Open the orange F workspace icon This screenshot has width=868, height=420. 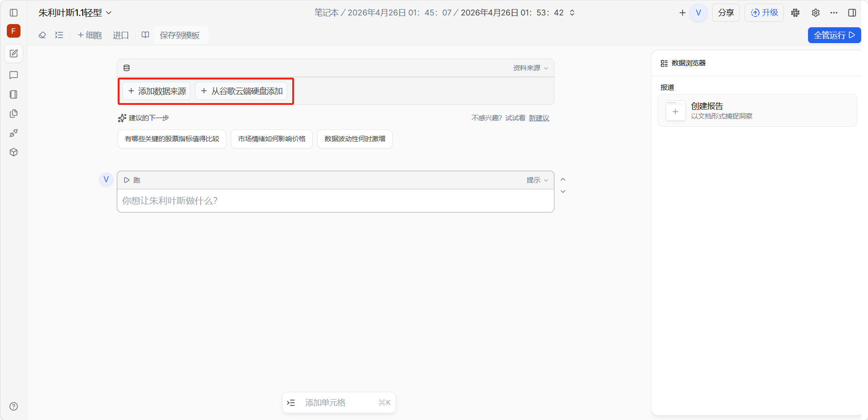pyautogui.click(x=14, y=31)
